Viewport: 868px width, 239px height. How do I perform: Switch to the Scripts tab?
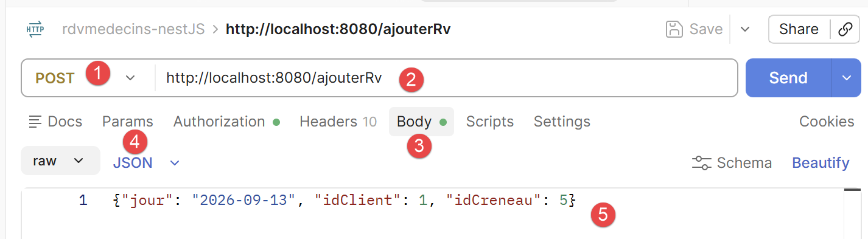tap(490, 122)
